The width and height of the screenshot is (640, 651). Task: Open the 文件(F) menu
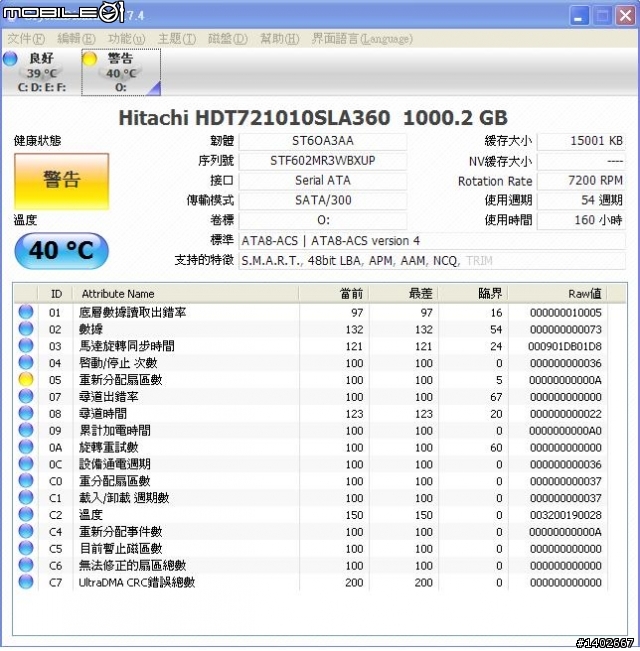click(x=26, y=39)
